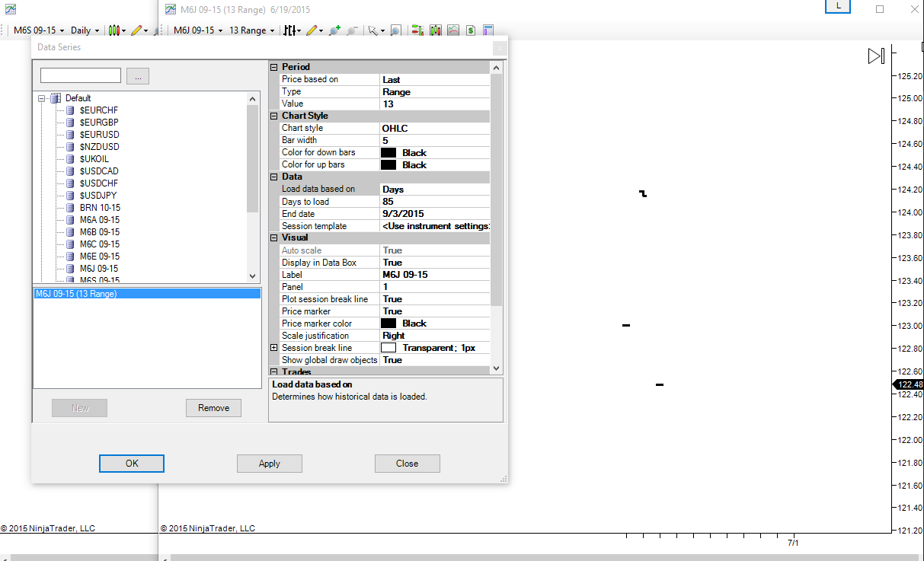This screenshot has height=561, width=924.
Task: Select $EURUSD in the instrument tree
Action: [x=99, y=135]
